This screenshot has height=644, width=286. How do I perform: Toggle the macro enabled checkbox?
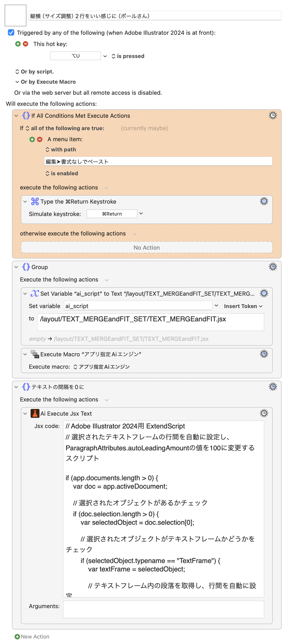pos(11,33)
